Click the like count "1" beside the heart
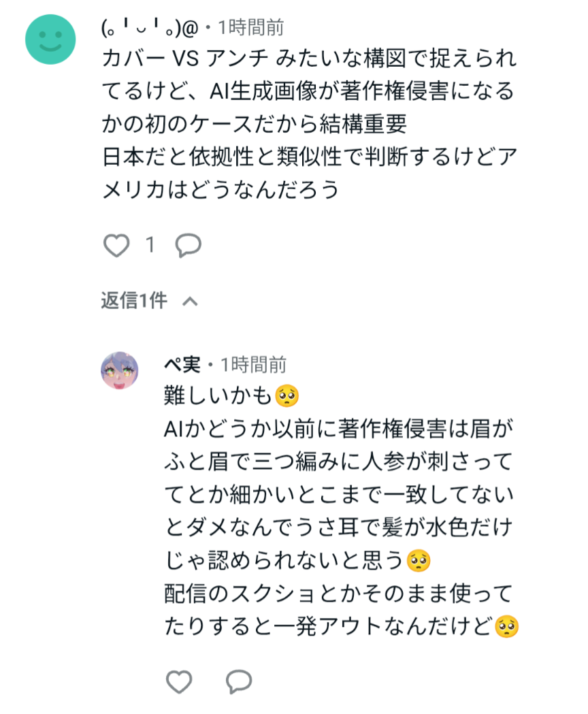The width and height of the screenshot is (588, 714). (150, 246)
